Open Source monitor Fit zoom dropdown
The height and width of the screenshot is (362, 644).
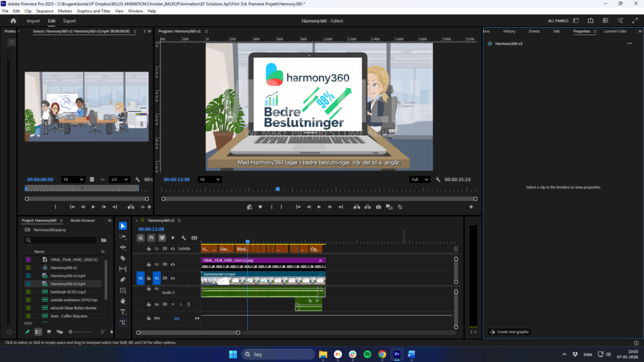[x=73, y=179]
